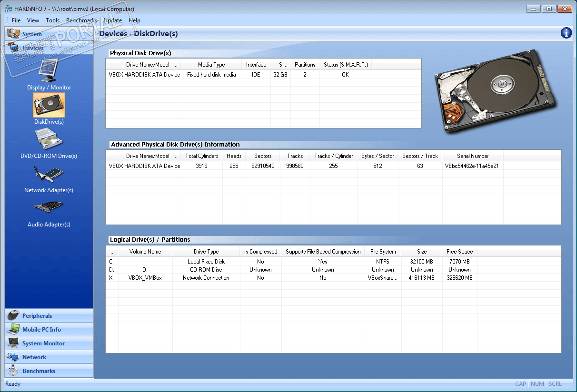The height and width of the screenshot is (392, 577).
Task: Click Supports File Based Compression header
Action: coord(323,252)
